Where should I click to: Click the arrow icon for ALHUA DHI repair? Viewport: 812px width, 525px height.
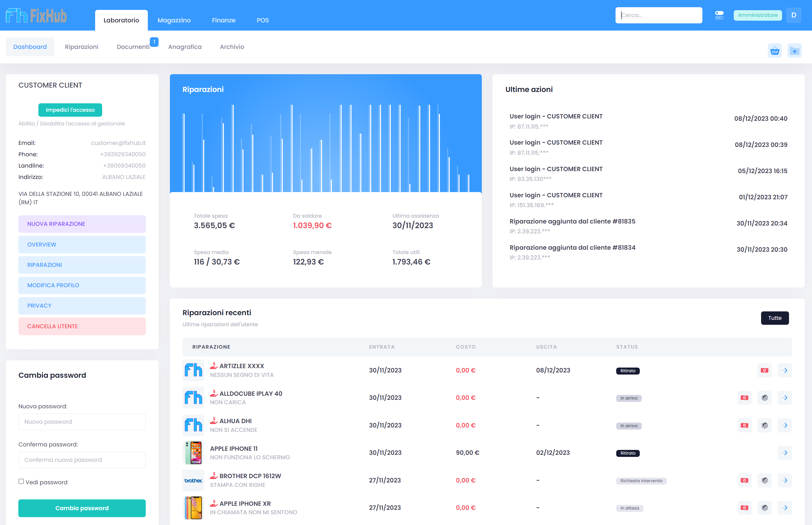click(x=785, y=425)
